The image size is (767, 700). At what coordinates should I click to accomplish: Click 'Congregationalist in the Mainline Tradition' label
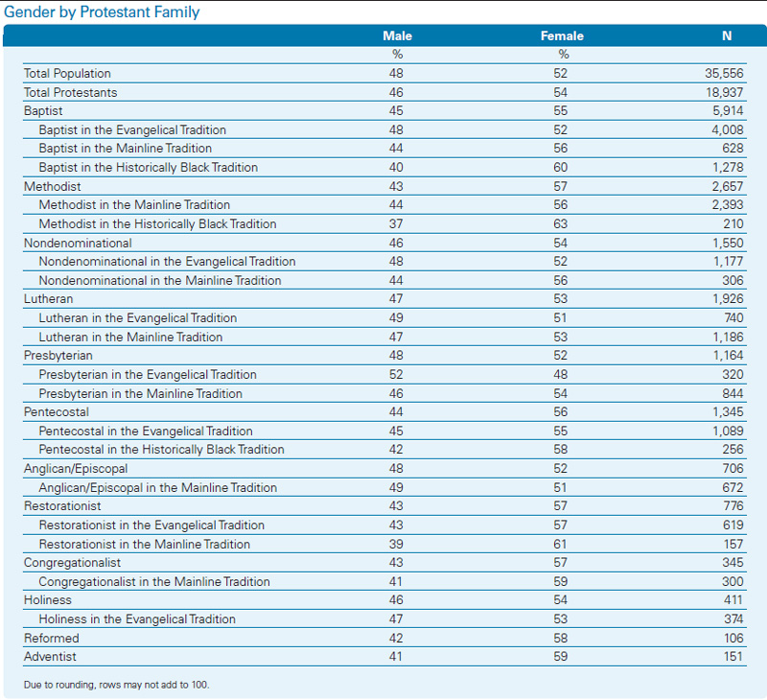pos(154,582)
